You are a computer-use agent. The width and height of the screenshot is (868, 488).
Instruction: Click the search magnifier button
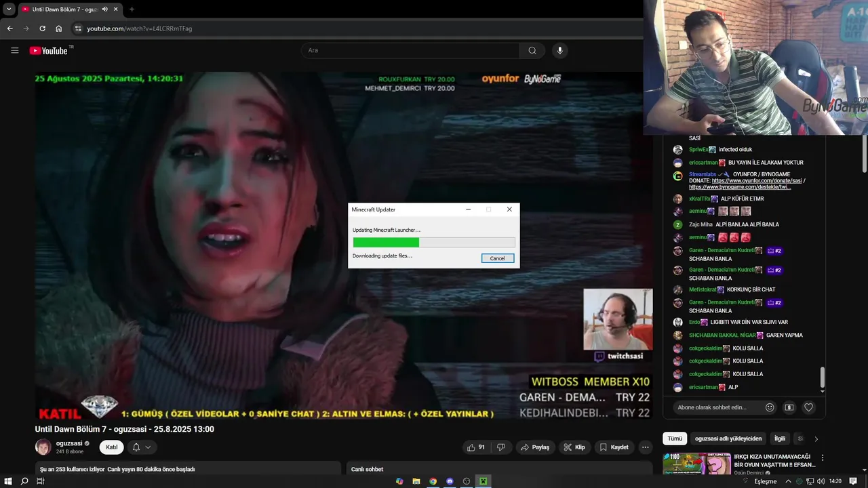[x=532, y=50]
